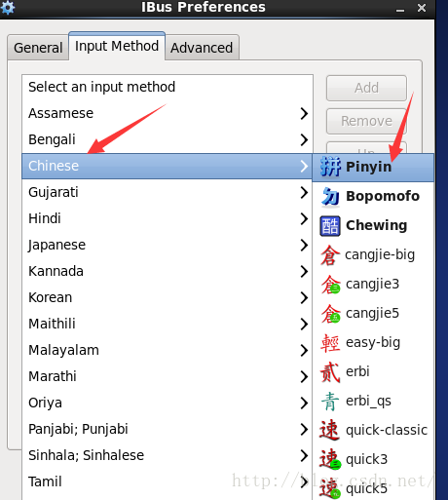The image size is (448, 500).
Task: Choose Chewing input method
Action: [373, 225]
